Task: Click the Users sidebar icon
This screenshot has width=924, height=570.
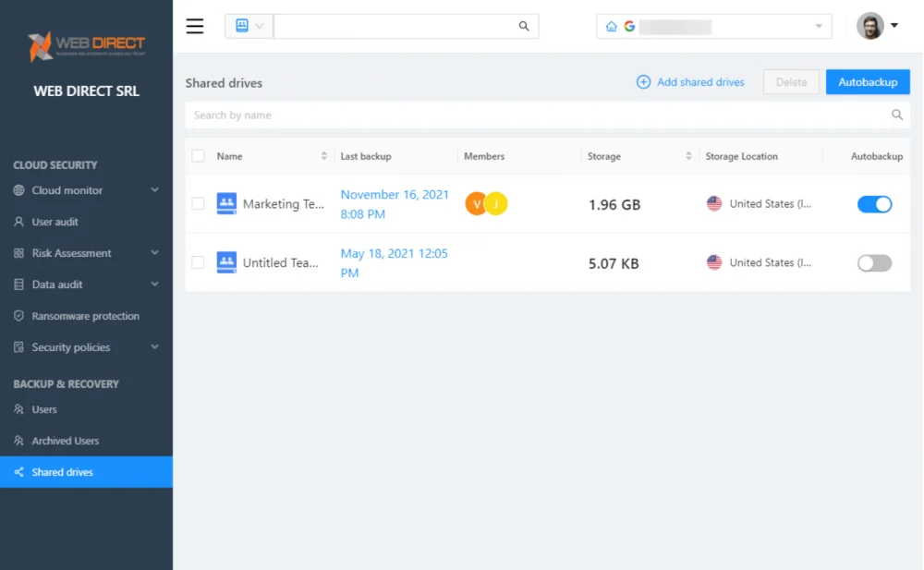Action: (18, 409)
